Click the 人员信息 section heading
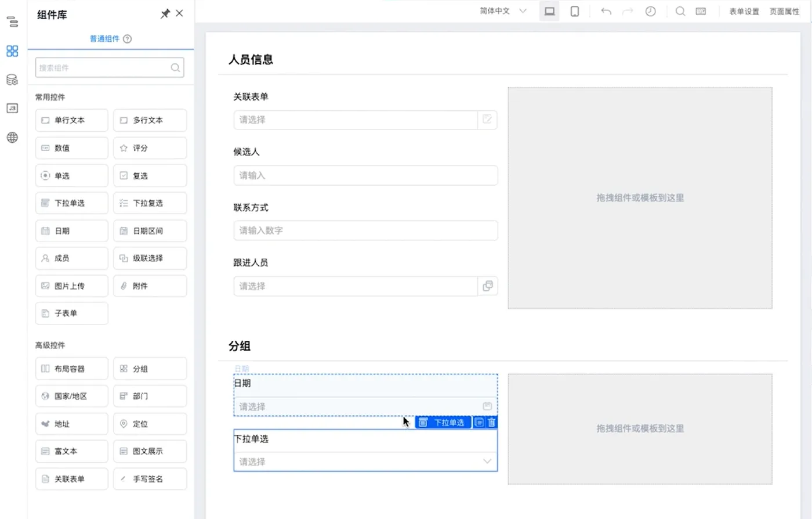812x519 pixels. click(x=251, y=59)
